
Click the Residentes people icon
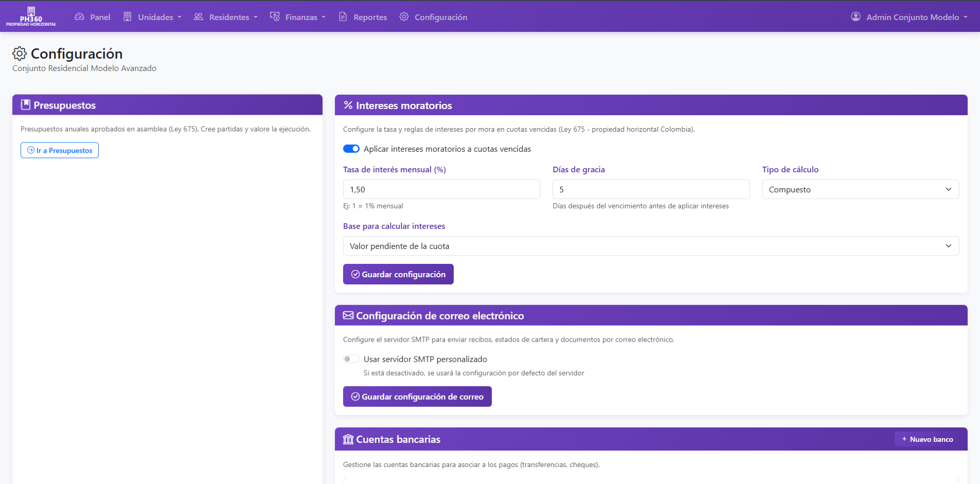tap(199, 17)
